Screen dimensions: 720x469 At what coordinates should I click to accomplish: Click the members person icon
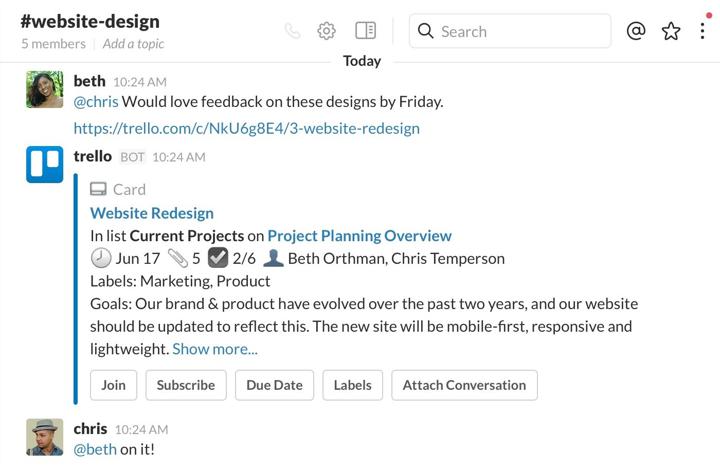[273, 258]
